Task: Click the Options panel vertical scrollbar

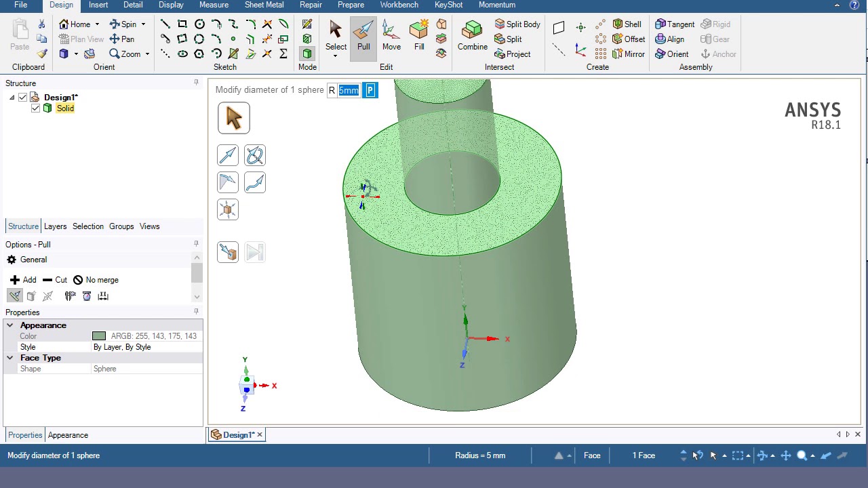Action: [x=197, y=277]
